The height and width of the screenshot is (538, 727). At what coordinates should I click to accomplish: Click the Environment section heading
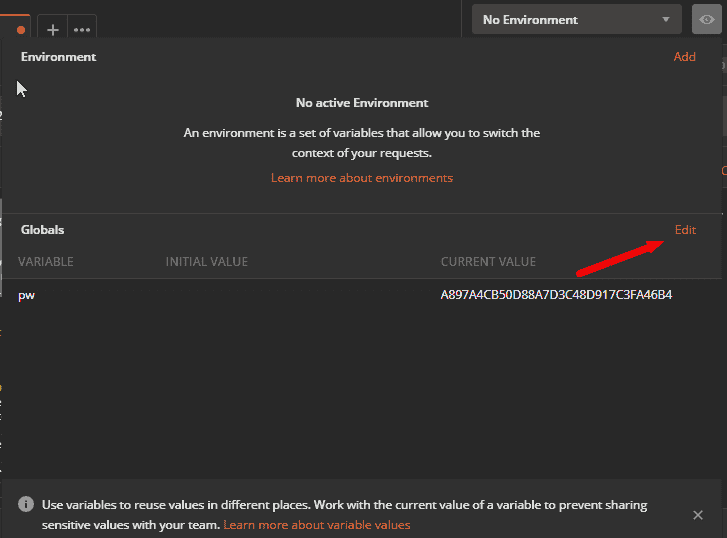tap(58, 57)
